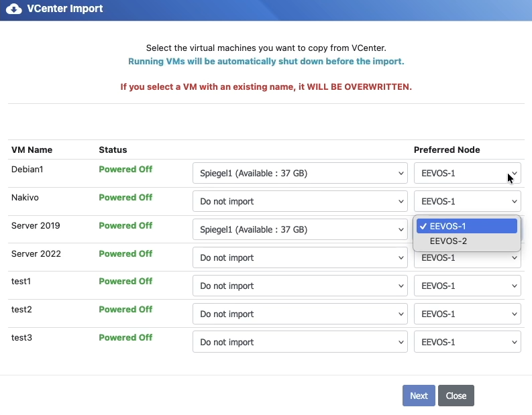Open the Debian1 preferred node dropdown
This screenshot has height=415, width=532.
tap(467, 173)
